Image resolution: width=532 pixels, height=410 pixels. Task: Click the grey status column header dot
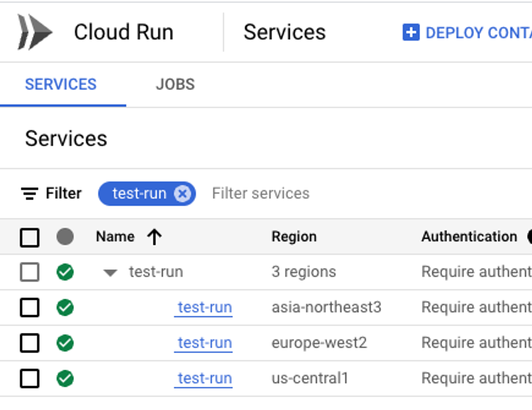(65, 237)
